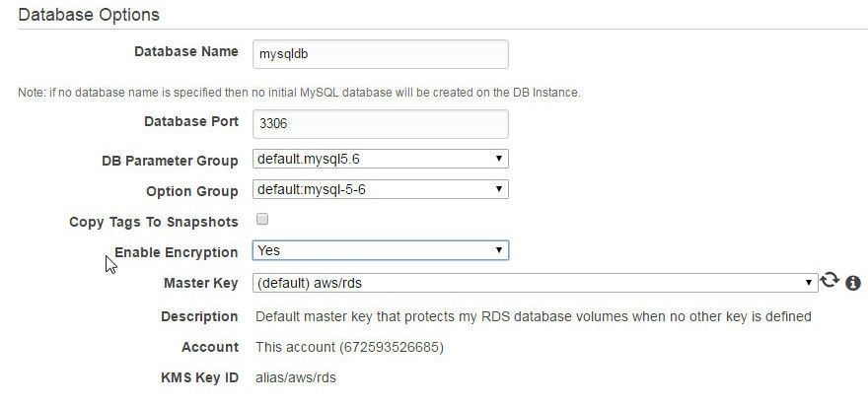Click the account number text 672593526685

click(x=392, y=348)
